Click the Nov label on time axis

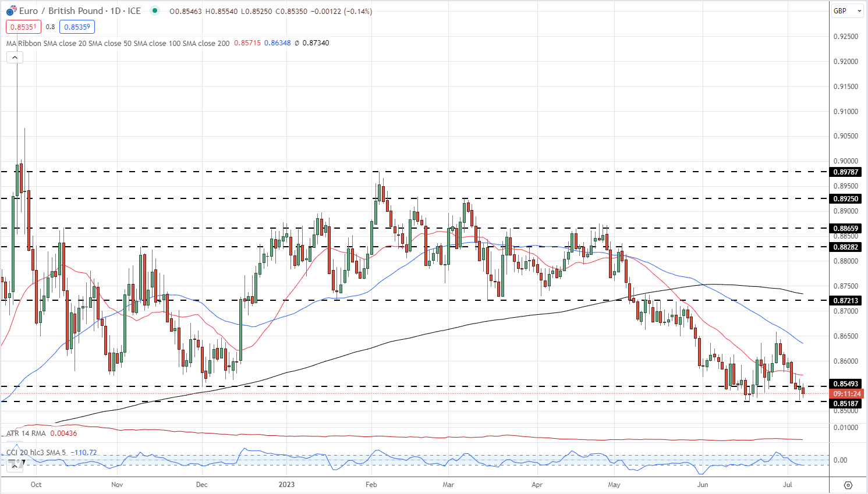[117, 485]
